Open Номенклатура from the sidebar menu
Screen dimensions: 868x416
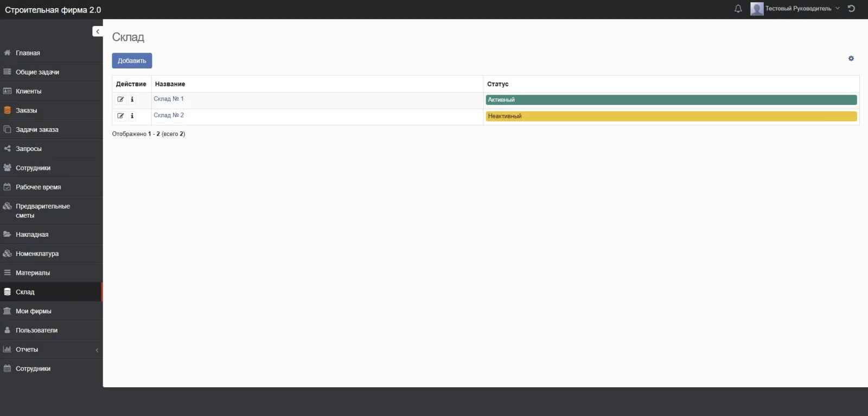click(x=37, y=254)
